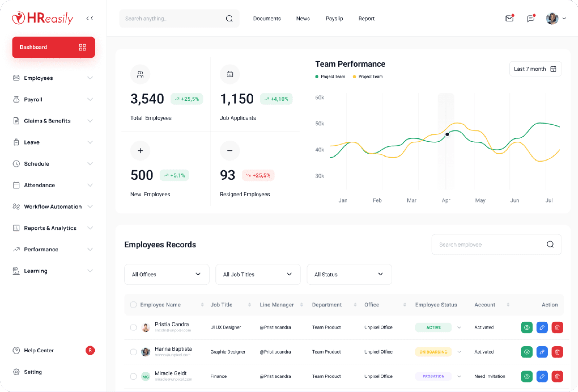Click the green view icon for Pristia Candra

click(527, 327)
